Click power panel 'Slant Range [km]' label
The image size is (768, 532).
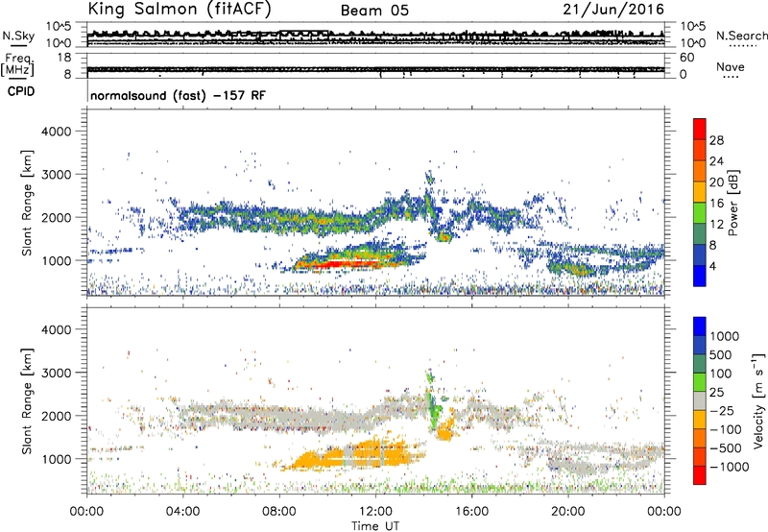[27, 203]
